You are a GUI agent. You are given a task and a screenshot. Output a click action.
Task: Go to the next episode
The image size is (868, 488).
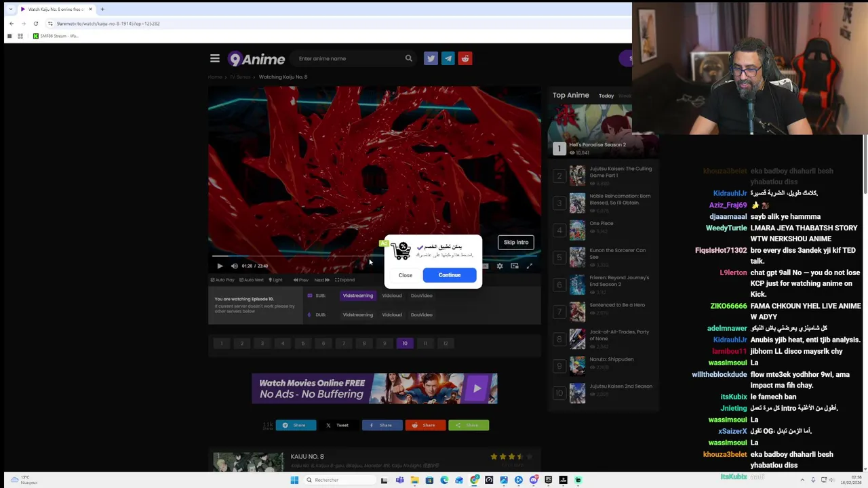pyautogui.click(x=321, y=280)
